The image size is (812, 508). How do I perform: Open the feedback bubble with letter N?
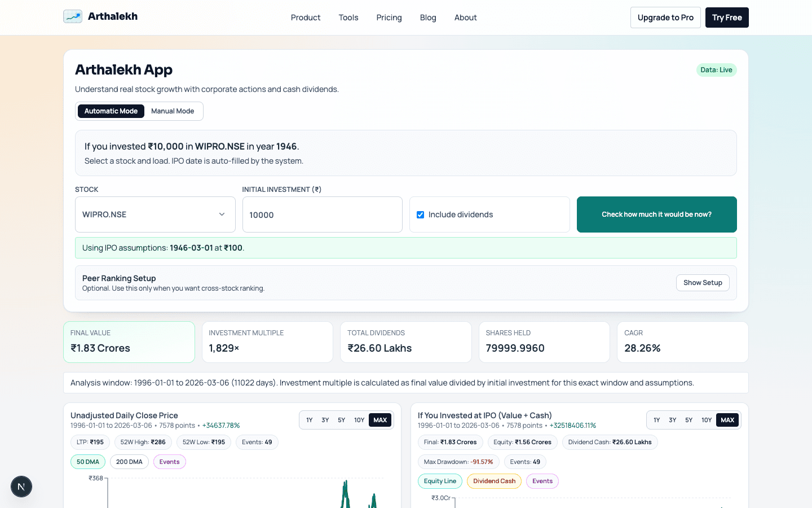point(21,486)
